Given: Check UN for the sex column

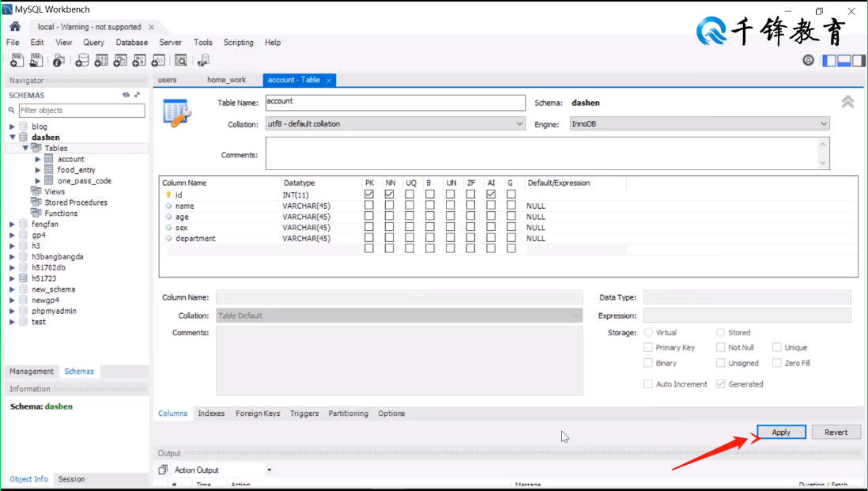Looking at the screenshot, I should click(x=451, y=227).
